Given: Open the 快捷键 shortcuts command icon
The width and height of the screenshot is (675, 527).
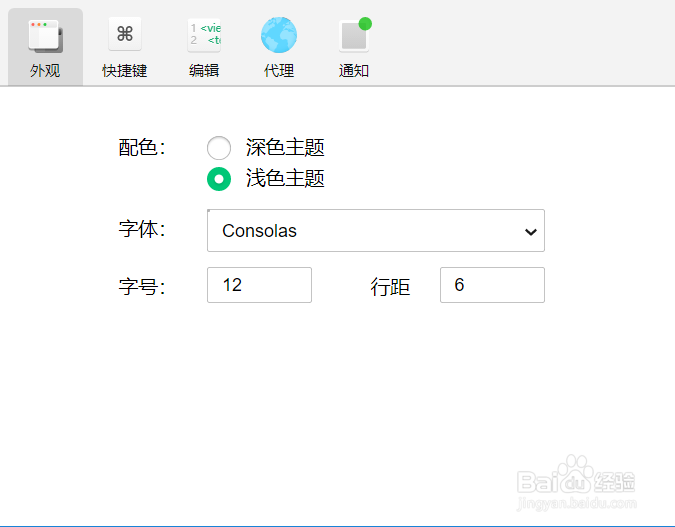Looking at the screenshot, I should click(x=125, y=34).
